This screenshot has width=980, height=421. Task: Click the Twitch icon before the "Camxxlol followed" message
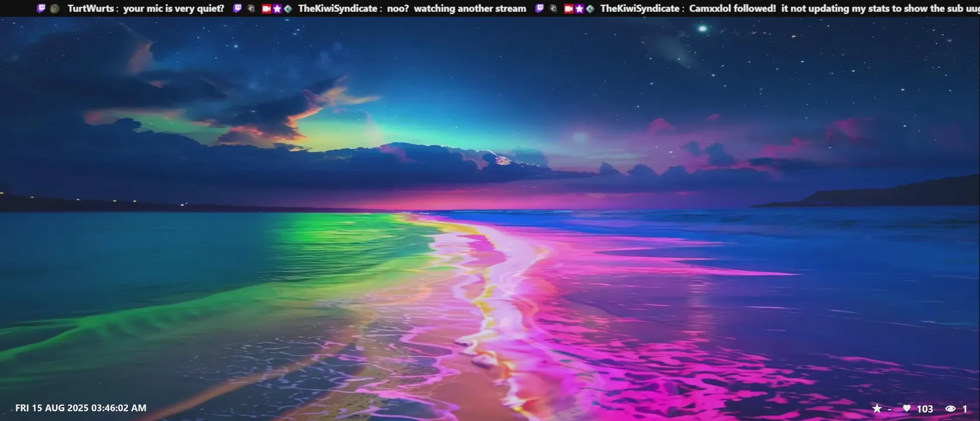539,8
